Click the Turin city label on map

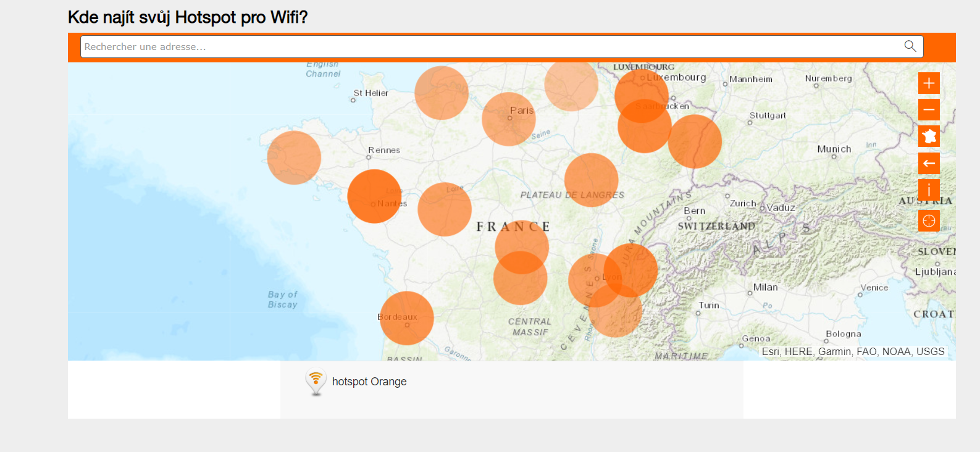coord(709,305)
